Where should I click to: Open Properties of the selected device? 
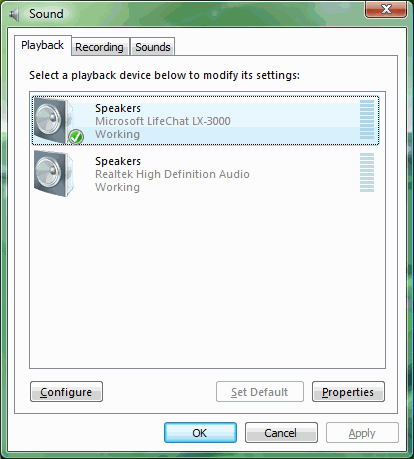[348, 392]
